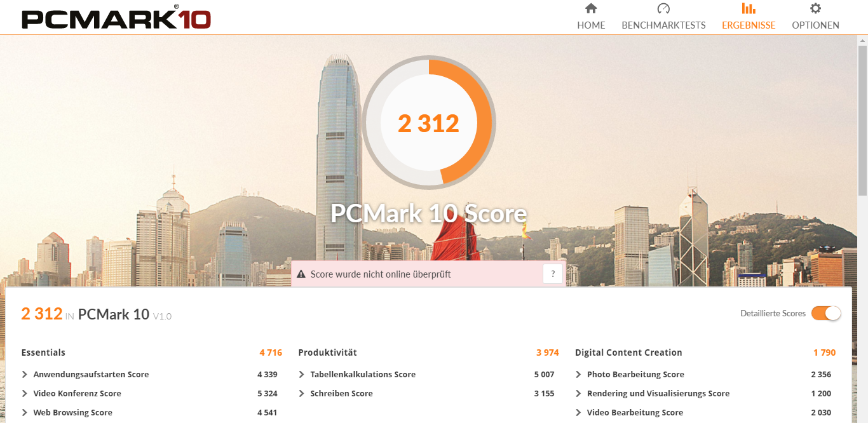Click the Photo Bearbeitung value 2 356
The image size is (868, 423).
tap(821, 375)
